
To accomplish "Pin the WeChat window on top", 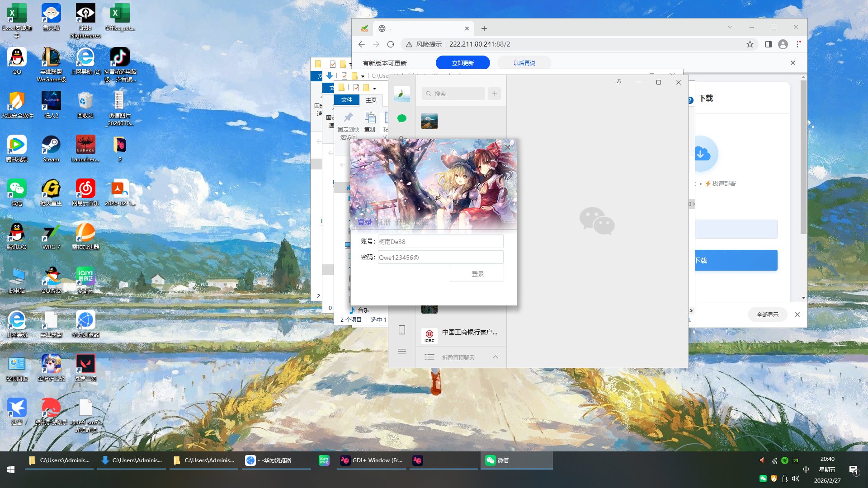I will click(619, 82).
